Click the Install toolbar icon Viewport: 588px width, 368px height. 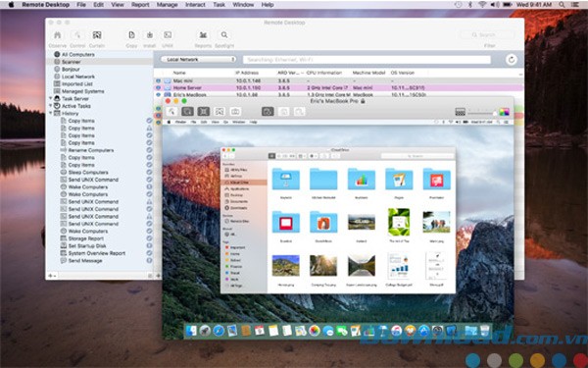[150, 35]
